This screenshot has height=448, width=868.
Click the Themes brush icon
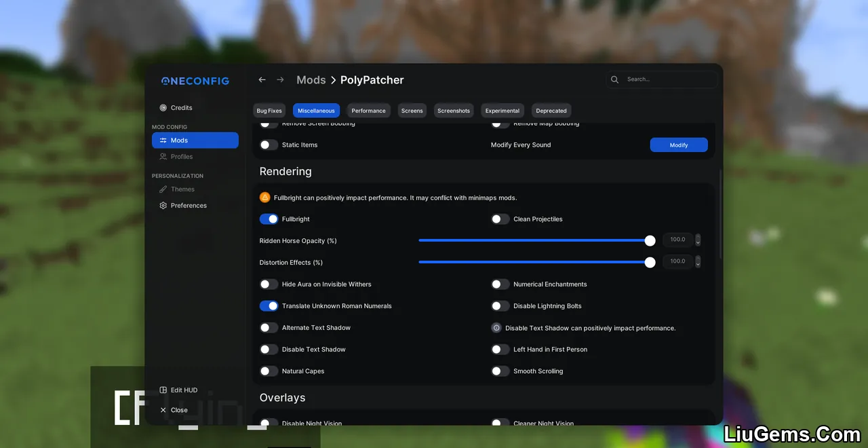click(x=163, y=189)
